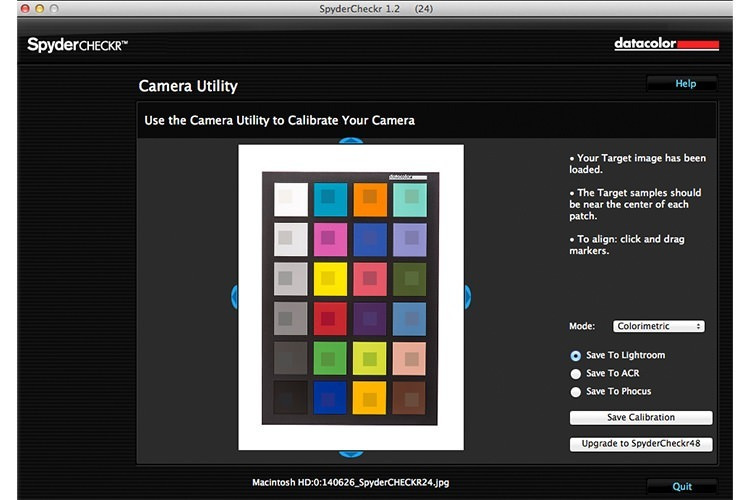Viewport: 750px width, 500px height.
Task: Click the magenta patch on target
Action: point(330,239)
